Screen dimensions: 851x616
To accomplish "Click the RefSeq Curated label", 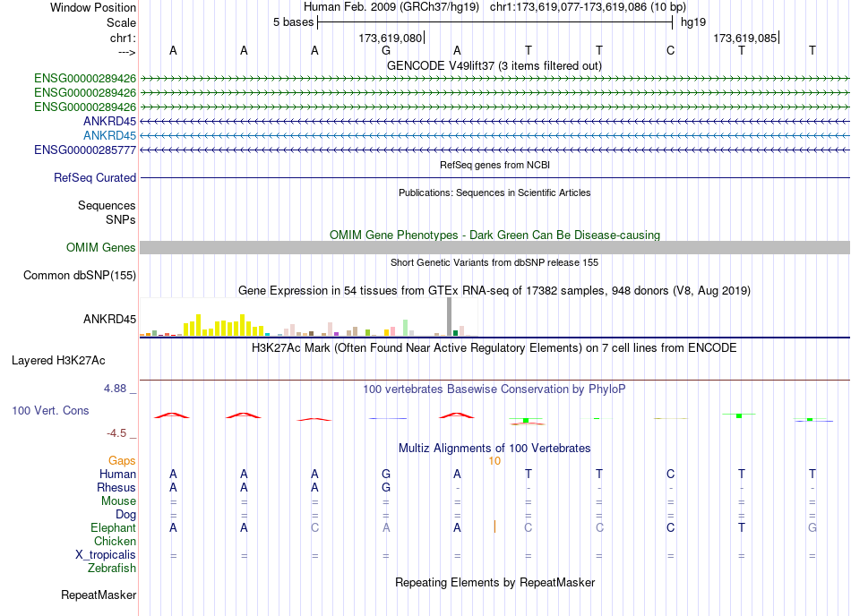I will coord(95,177).
